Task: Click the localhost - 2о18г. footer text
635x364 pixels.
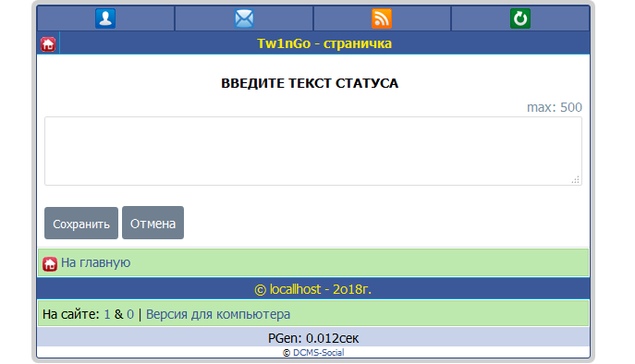Action: [x=312, y=289]
